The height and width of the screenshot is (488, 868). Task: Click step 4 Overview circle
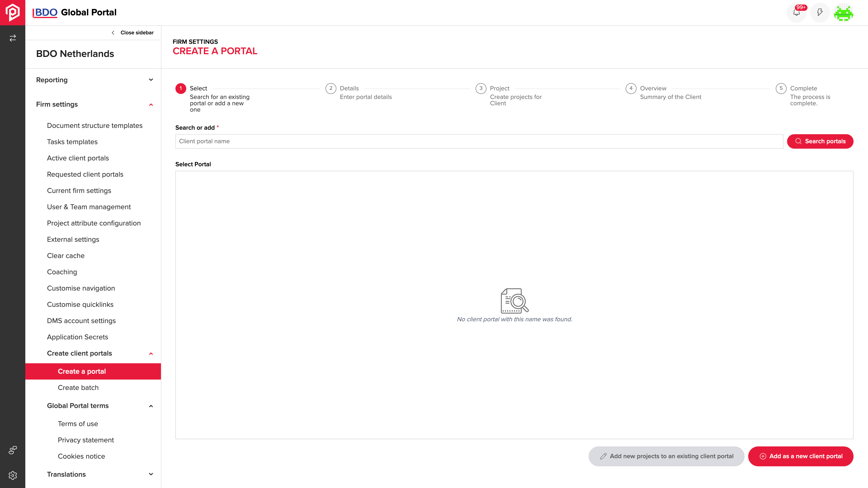[631, 88]
